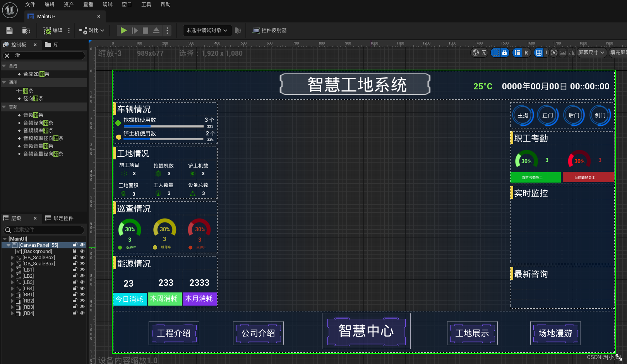
Task: Toggle layout transform icon in designer toolbar
Action: point(517,53)
